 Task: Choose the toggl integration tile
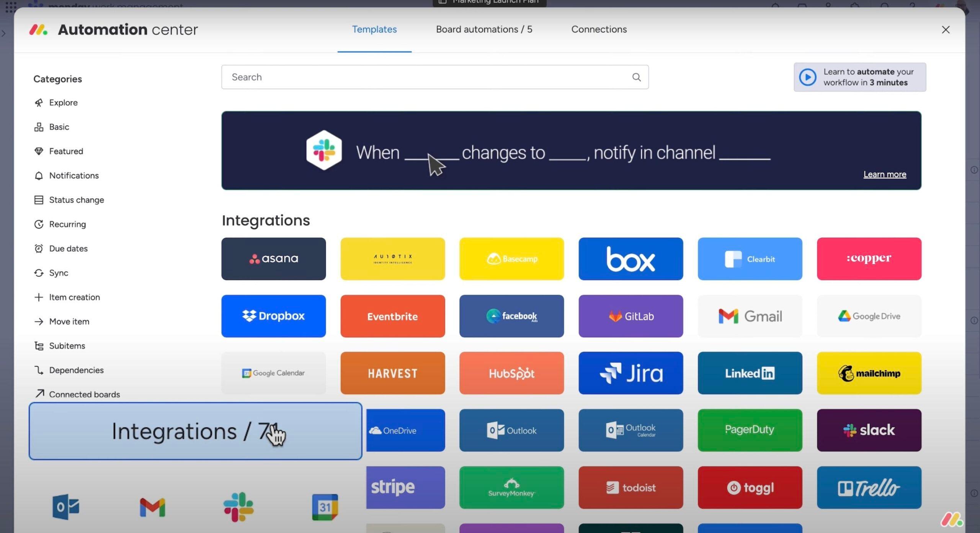click(x=750, y=487)
